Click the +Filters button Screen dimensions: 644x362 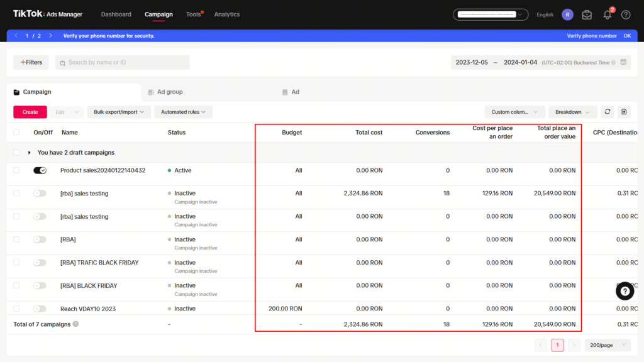31,62
